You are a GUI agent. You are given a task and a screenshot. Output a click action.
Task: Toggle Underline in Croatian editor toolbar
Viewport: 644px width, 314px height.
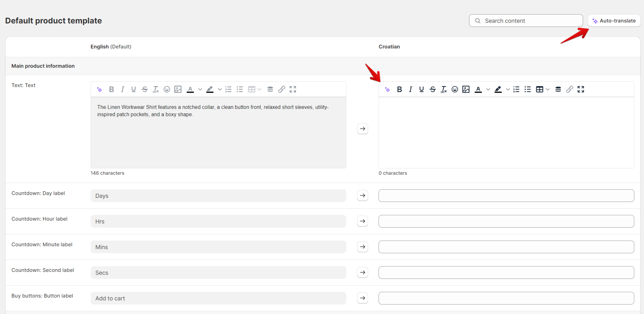pyautogui.click(x=422, y=90)
